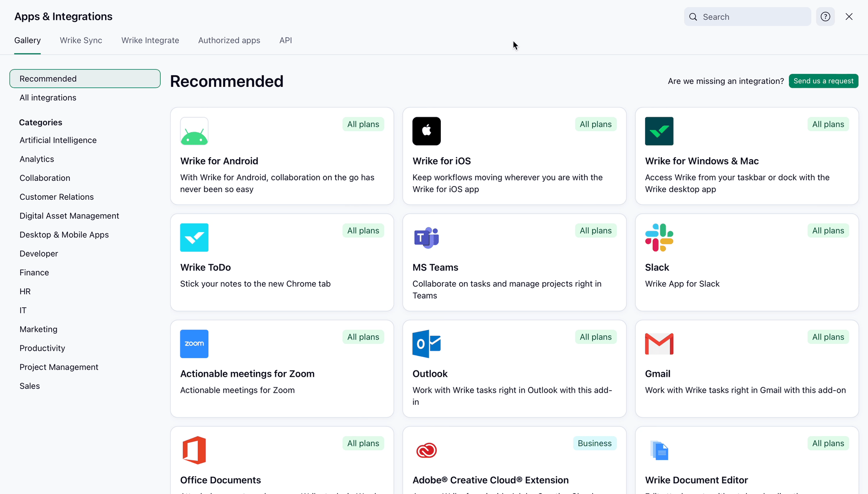The image size is (868, 494).
Task: Open the Gmail logo icon
Action: click(x=659, y=344)
